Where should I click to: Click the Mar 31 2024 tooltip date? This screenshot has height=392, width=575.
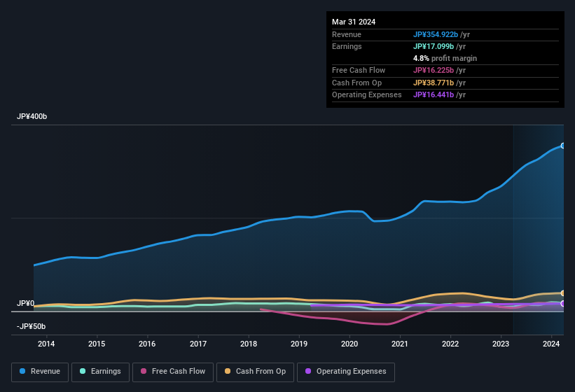click(354, 22)
